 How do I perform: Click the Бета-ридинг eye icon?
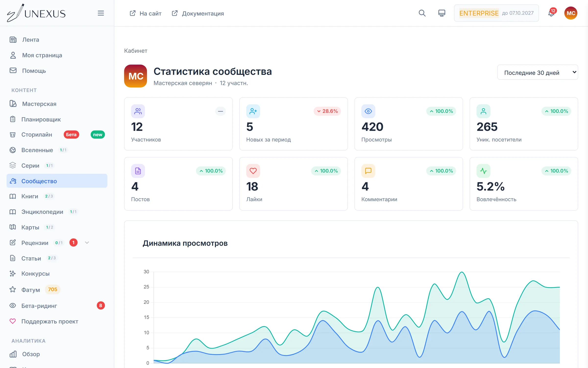pyautogui.click(x=13, y=305)
